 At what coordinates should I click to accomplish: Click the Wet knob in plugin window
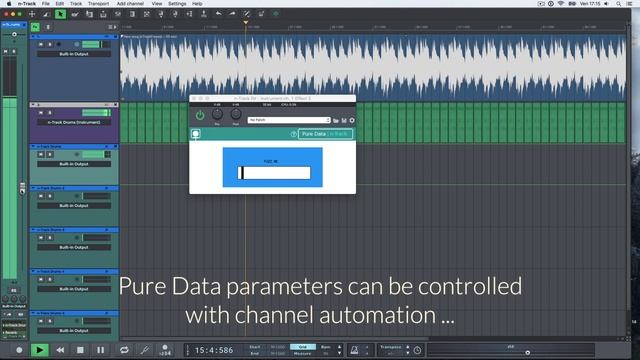(236, 114)
